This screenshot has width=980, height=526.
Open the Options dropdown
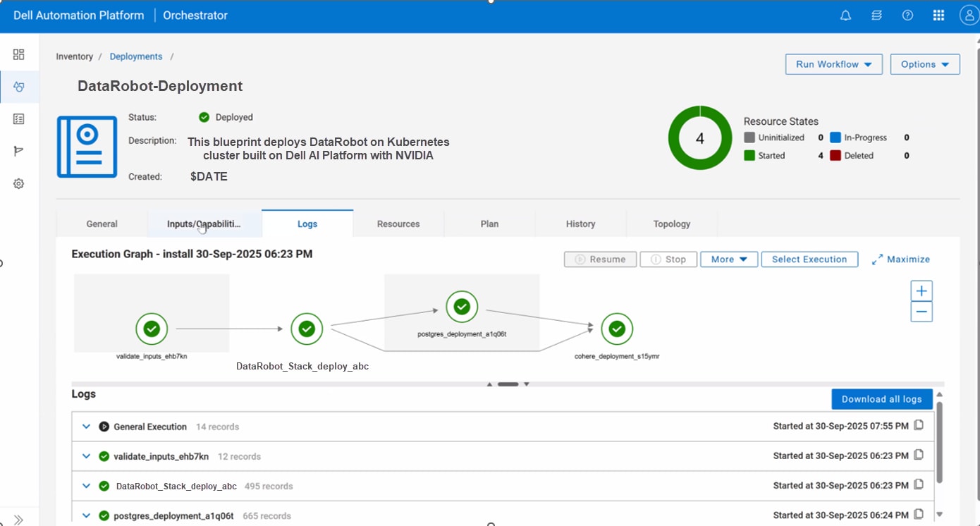click(x=925, y=64)
